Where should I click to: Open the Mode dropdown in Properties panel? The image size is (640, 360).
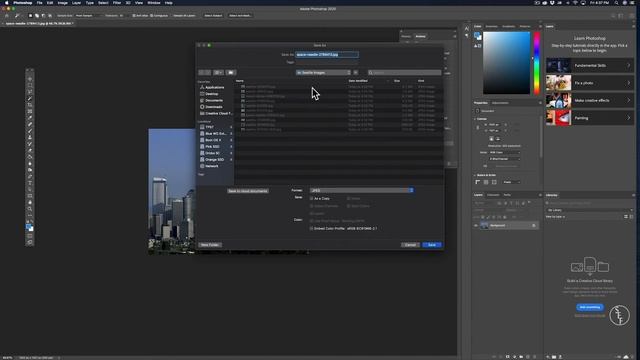tap(504, 152)
